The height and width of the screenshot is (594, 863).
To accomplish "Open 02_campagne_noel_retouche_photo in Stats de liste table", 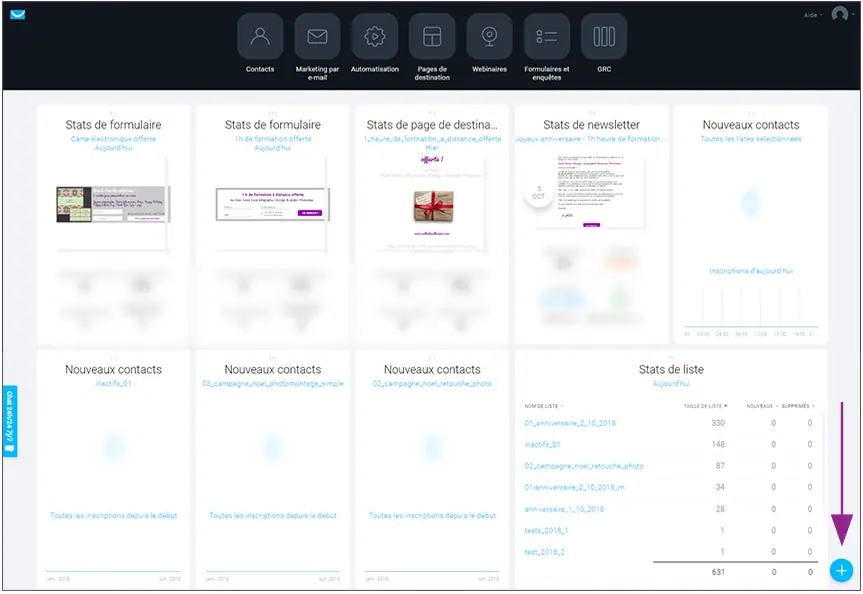I will [x=583, y=466].
